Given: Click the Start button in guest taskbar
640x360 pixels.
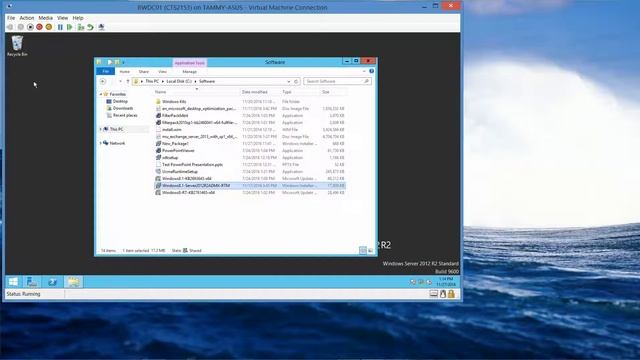Looking at the screenshot, I should pos(13,282).
